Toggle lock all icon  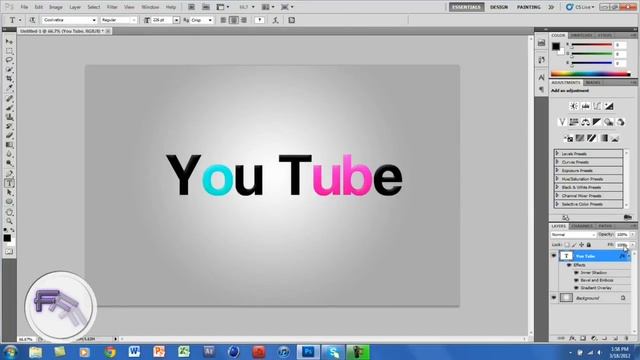589,245
